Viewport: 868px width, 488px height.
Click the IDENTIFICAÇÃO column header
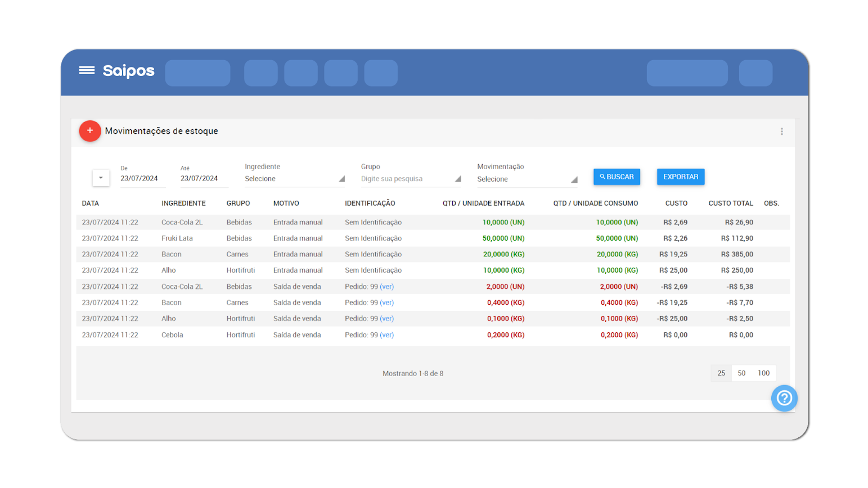(x=370, y=204)
